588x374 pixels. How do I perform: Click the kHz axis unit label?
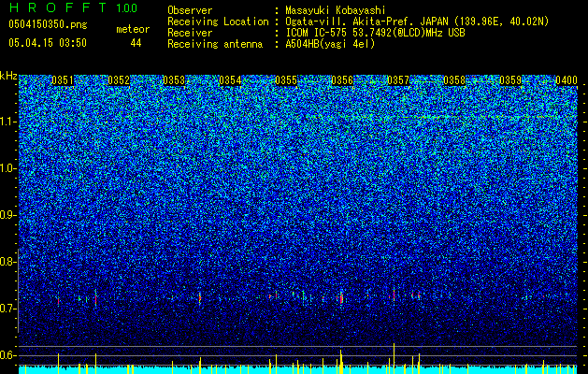coord(8,76)
